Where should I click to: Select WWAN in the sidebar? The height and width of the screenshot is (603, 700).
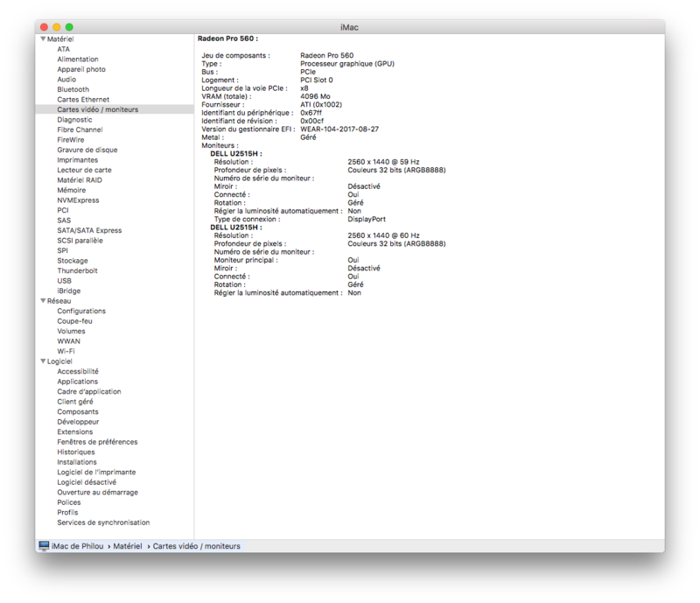[69, 340]
